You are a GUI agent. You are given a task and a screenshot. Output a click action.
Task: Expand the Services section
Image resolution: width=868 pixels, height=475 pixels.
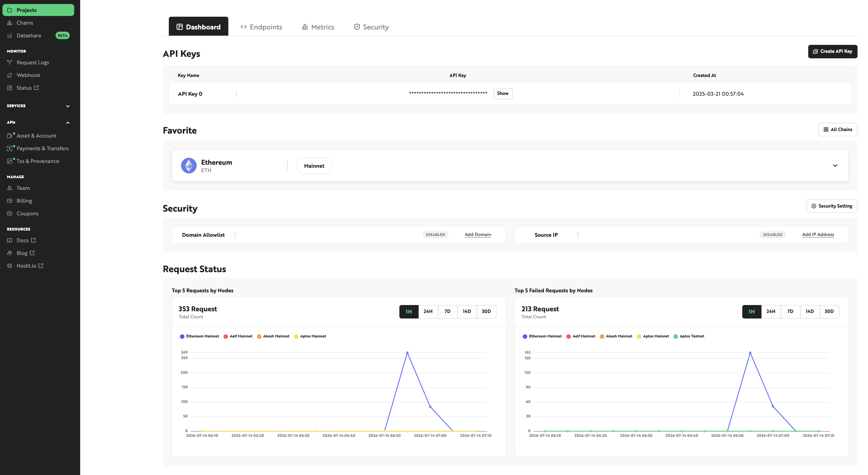pos(38,106)
